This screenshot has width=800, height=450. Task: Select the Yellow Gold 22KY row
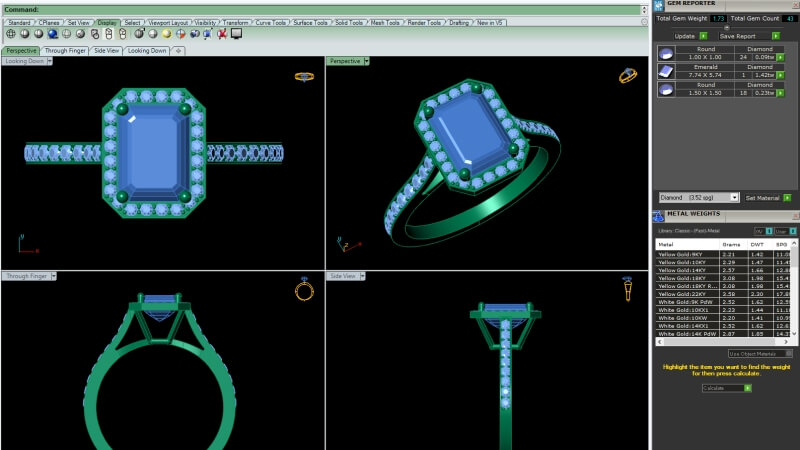[x=723, y=294]
